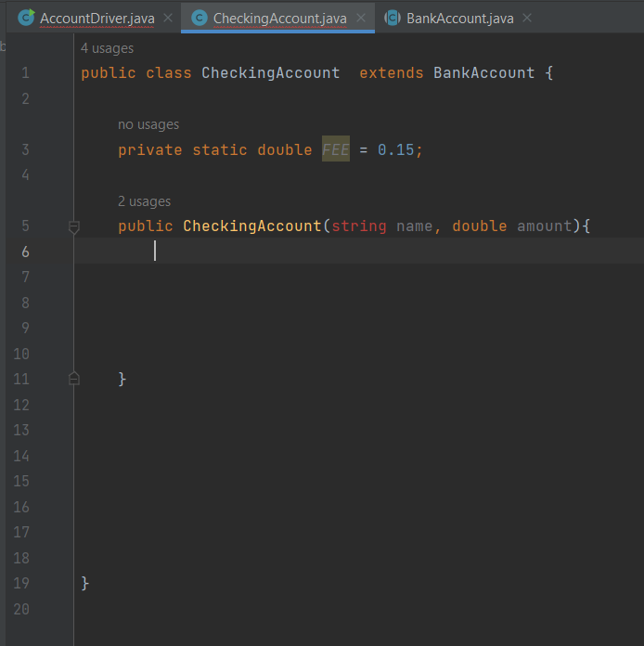Click gutter line number 3

tap(26, 149)
